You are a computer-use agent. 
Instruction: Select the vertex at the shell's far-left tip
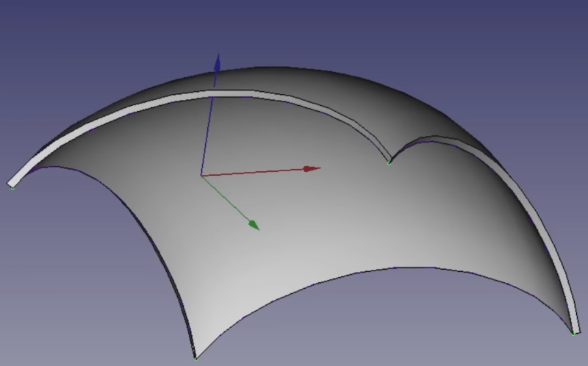coord(13,187)
